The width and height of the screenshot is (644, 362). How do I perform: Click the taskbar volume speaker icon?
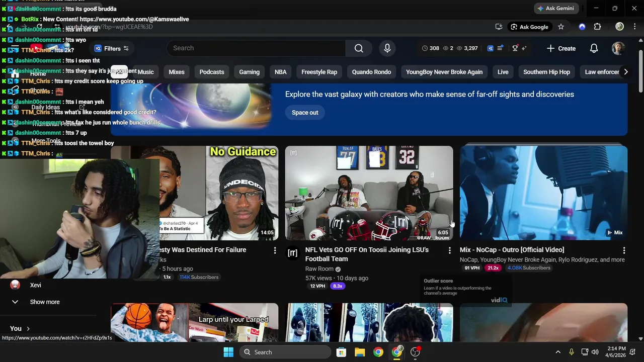[x=595, y=352]
